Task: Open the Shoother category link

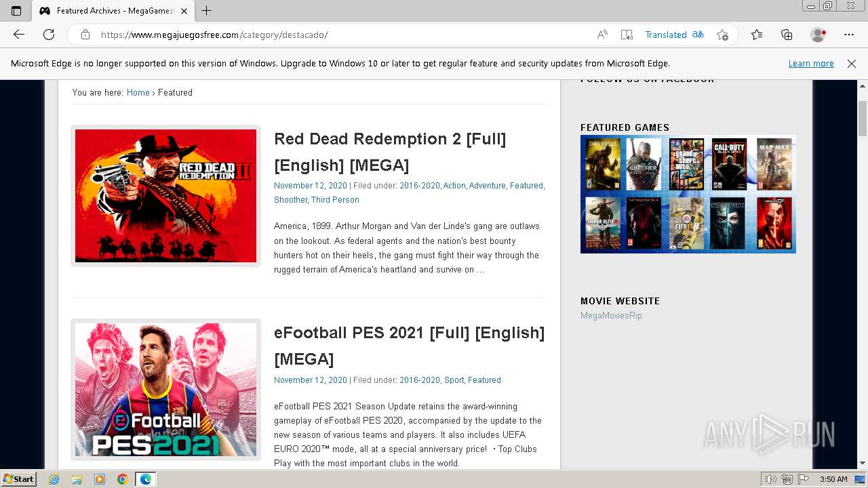Action: tap(291, 200)
